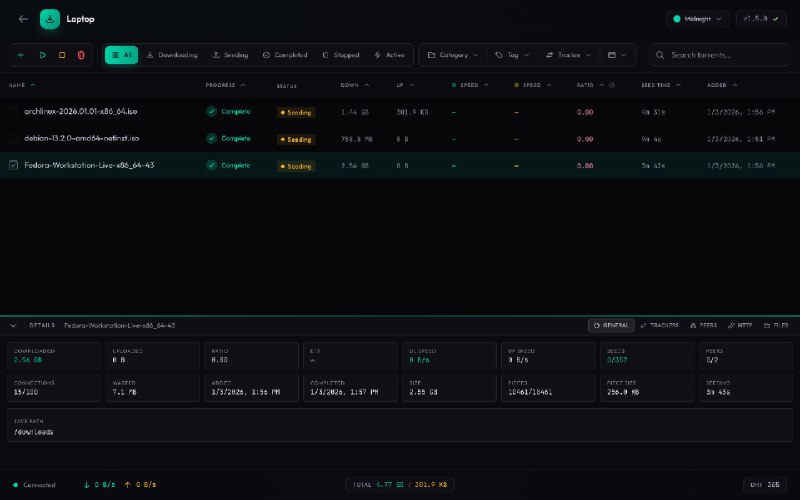Show All torrents filter tab
Image resolution: width=800 pixels, height=500 pixels.
point(121,55)
